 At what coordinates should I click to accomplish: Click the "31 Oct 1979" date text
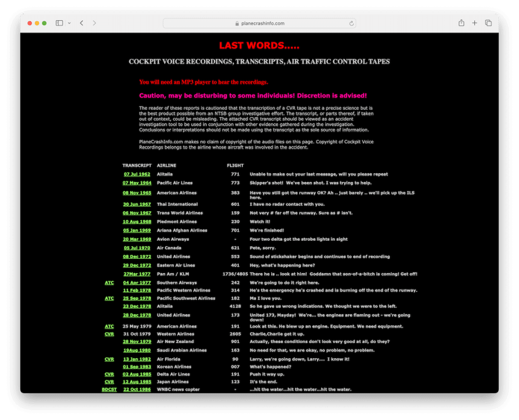pyautogui.click(x=137, y=334)
